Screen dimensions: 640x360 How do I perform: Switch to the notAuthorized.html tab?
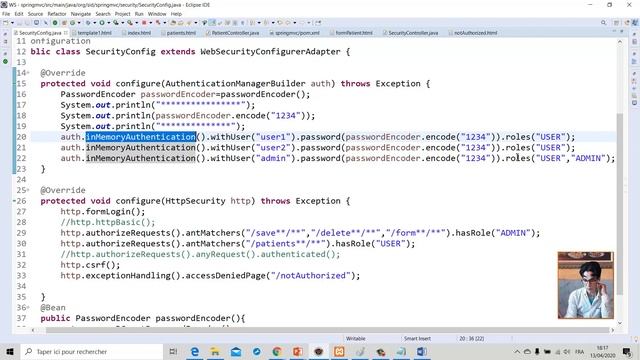click(x=475, y=33)
